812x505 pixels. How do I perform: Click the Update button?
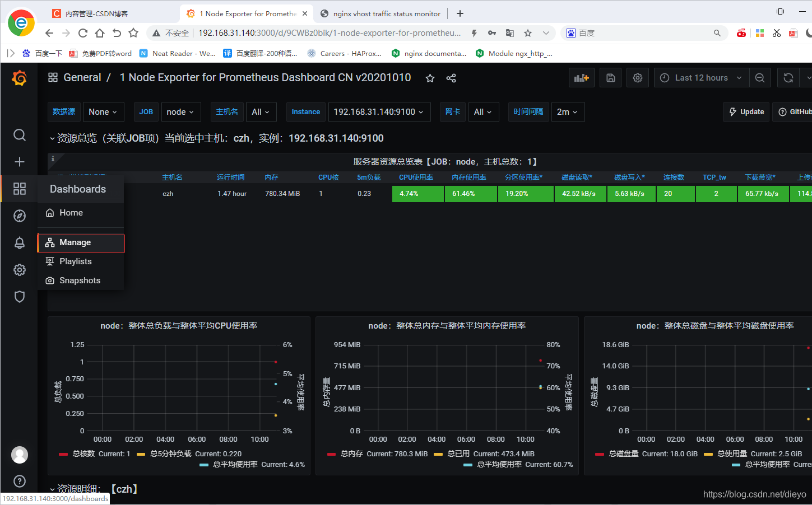746,112
